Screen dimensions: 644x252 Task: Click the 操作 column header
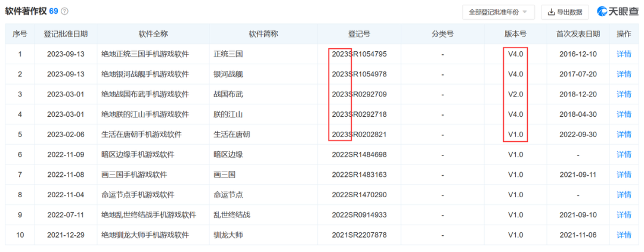point(624,34)
